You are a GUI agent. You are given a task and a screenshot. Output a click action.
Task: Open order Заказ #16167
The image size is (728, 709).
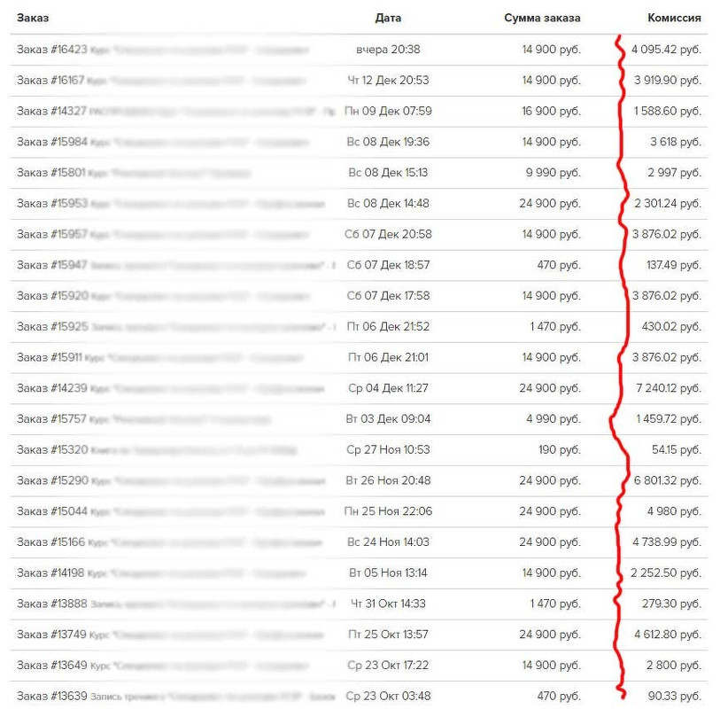coord(50,81)
